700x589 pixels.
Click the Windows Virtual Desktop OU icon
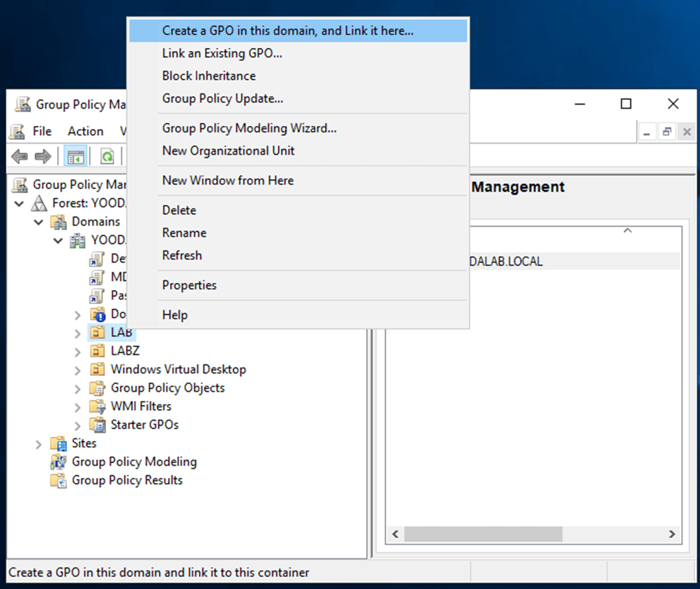(98, 369)
